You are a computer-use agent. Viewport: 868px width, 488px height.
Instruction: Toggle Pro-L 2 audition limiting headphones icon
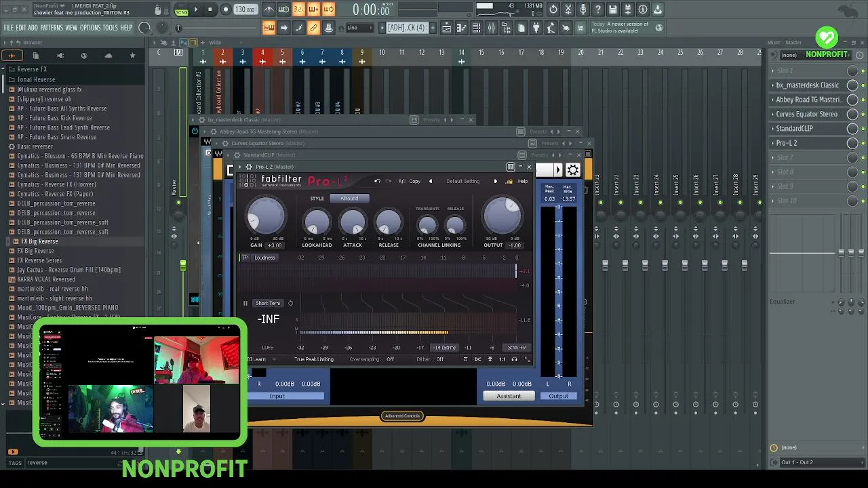[514, 359]
